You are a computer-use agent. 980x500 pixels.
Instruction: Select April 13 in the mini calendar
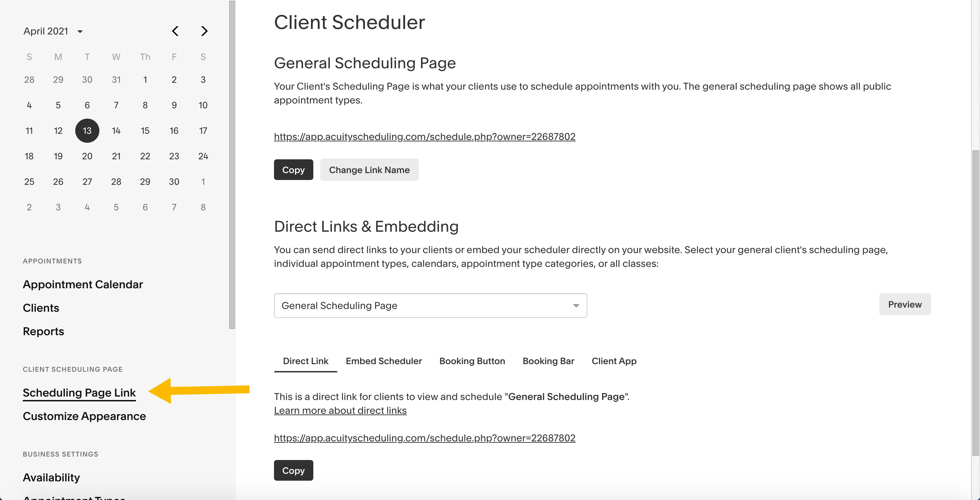87,130
